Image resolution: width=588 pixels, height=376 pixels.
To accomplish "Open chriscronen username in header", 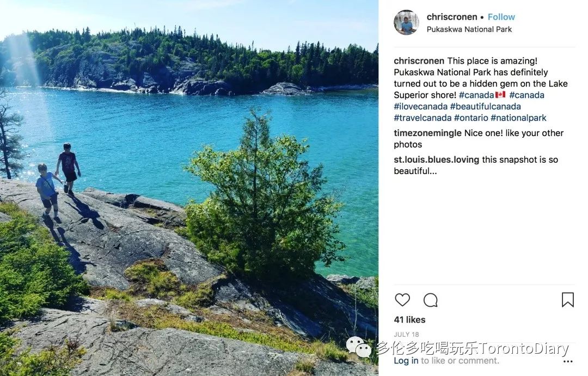I will pos(452,17).
